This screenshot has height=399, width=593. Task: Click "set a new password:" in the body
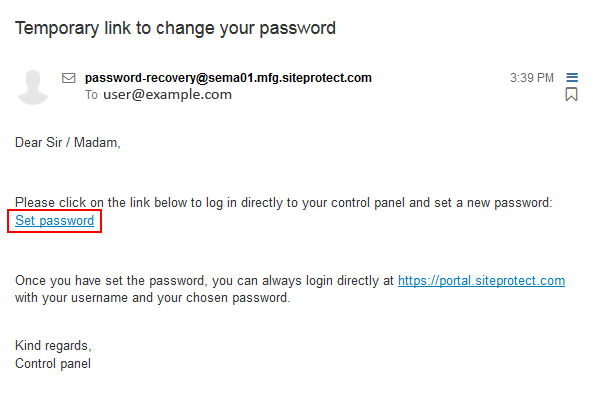[493, 203]
